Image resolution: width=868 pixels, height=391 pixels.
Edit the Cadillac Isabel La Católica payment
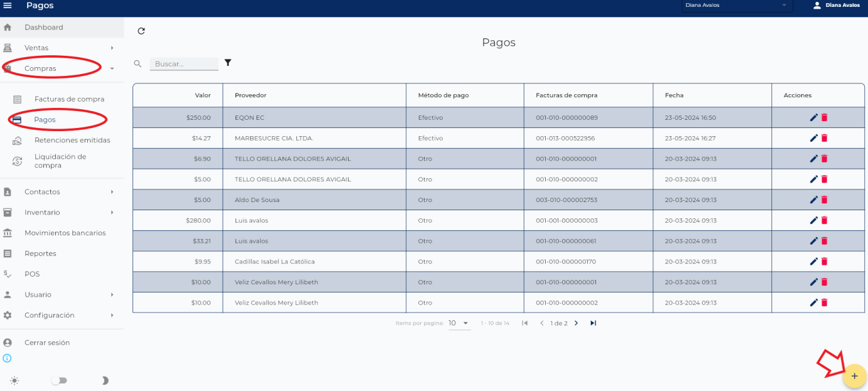point(814,261)
